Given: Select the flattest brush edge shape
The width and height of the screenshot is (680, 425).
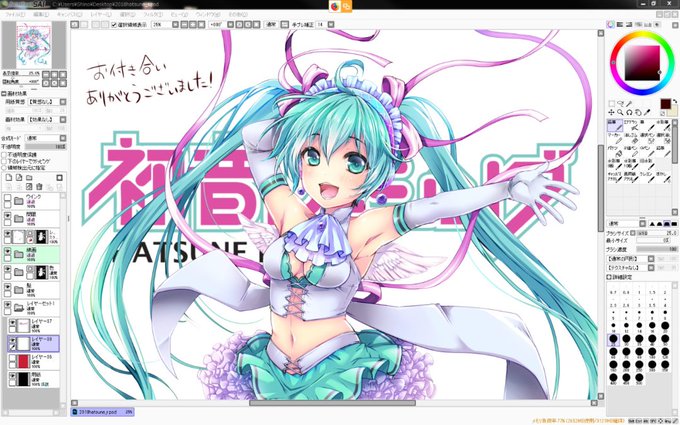Looking at the screenshot, I should (674, 224).
